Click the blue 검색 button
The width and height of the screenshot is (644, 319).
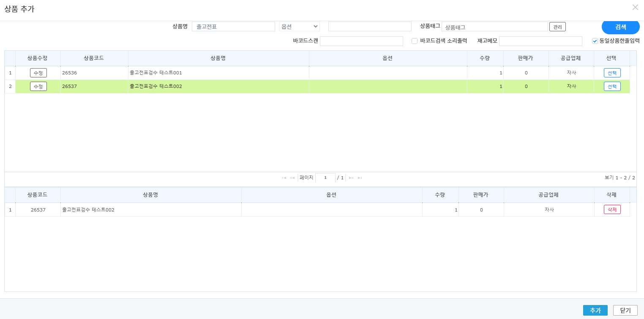point(620,27)
